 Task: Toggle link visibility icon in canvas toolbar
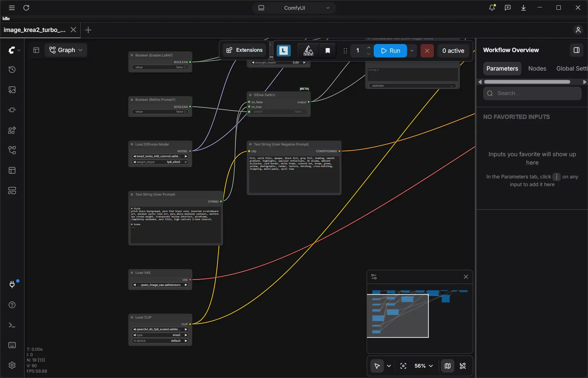coord(463,366)
